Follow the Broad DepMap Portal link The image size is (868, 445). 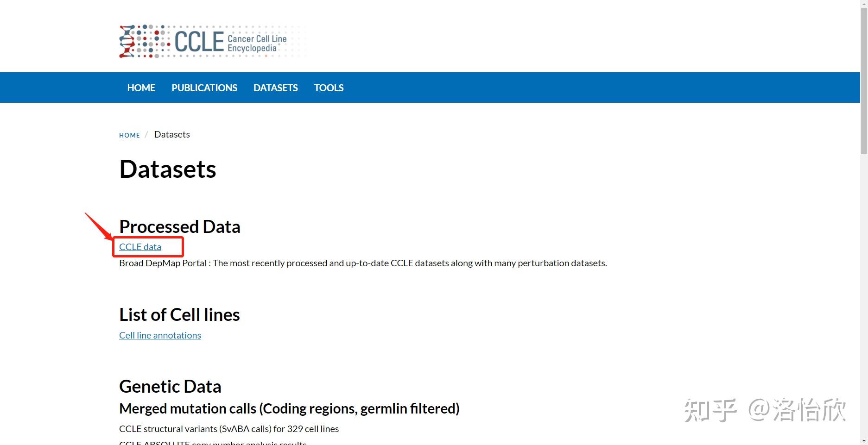point(163,263)
